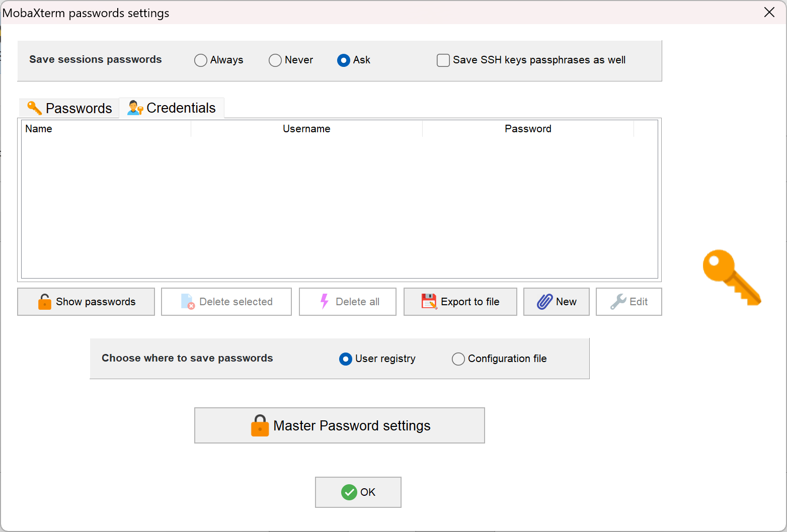Image resolution: width=787 pixels, height=532 pixels.
Task: Close the passwords settings window
Action: tap(769, 12)
